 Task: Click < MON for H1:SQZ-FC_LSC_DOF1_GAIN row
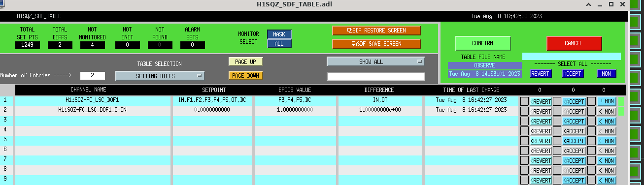607,111
